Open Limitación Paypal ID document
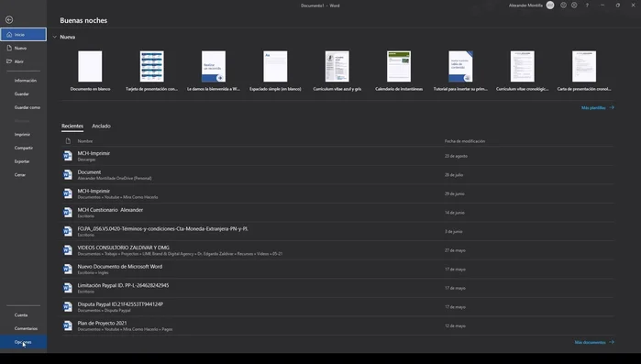 click(x=337, y=288)
